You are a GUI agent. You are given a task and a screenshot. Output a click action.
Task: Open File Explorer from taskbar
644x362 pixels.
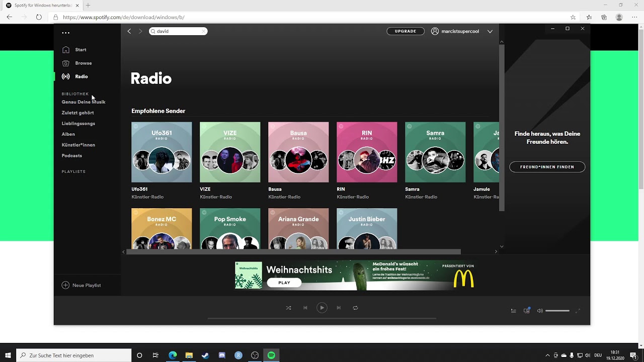tap(189, 355)
